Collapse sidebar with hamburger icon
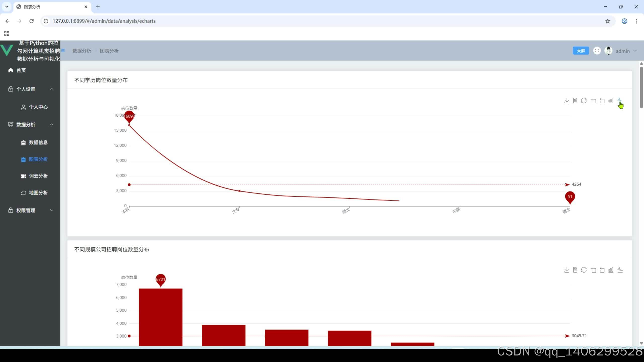 pos(63,51)
